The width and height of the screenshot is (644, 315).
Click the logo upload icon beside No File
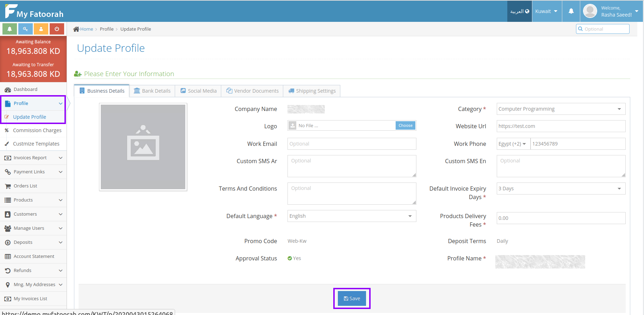coord(293,125)
